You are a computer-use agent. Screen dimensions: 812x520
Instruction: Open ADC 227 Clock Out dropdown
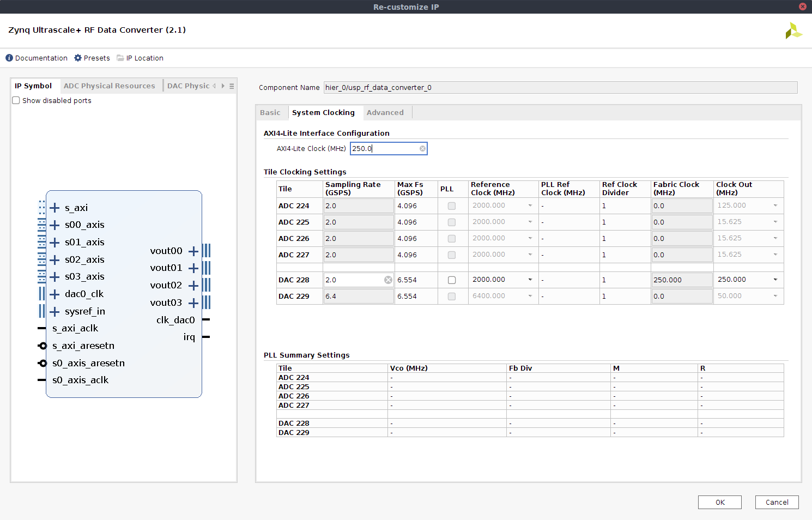point(775,255)
